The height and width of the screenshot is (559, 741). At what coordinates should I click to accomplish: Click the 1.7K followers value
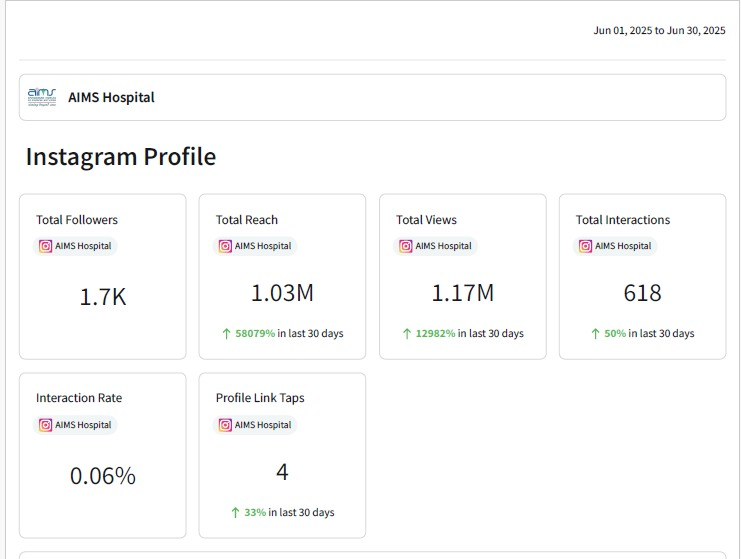point(103,297)
